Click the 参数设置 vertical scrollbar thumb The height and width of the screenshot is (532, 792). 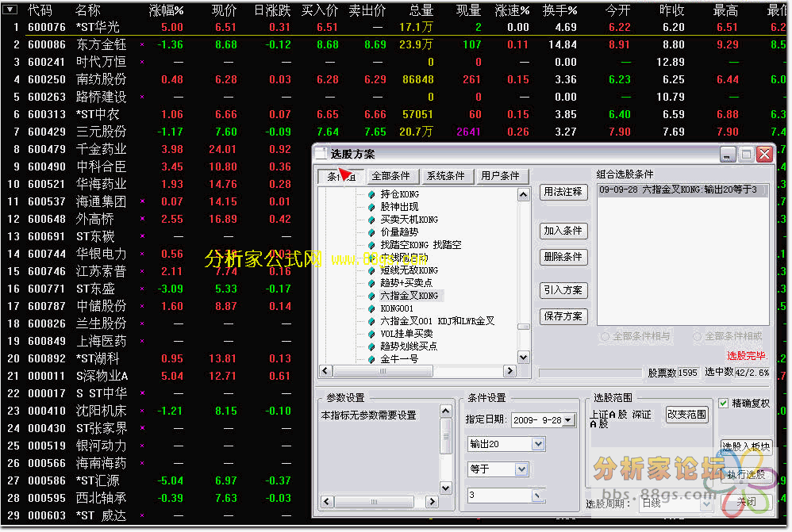[x=445, y=436]
